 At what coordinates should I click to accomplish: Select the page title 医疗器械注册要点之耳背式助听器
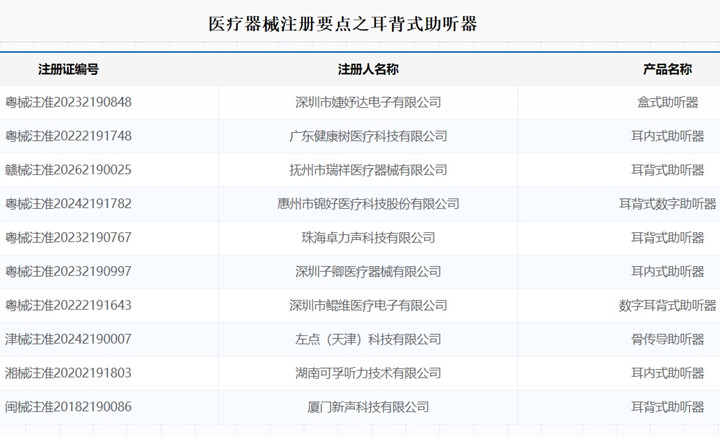(343, 24)
